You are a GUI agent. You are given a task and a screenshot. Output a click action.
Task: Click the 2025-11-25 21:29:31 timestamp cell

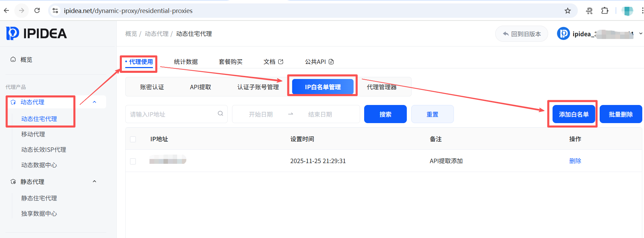318,161
